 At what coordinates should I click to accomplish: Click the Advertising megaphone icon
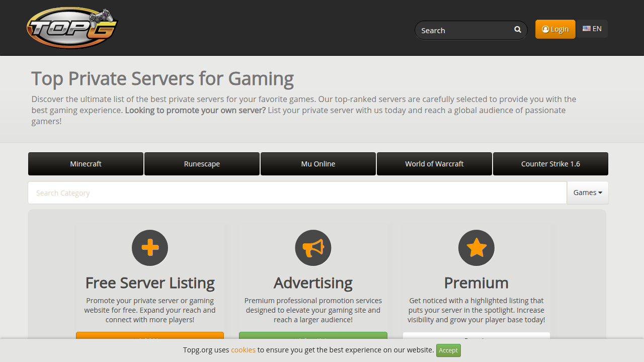coord(313,248)
